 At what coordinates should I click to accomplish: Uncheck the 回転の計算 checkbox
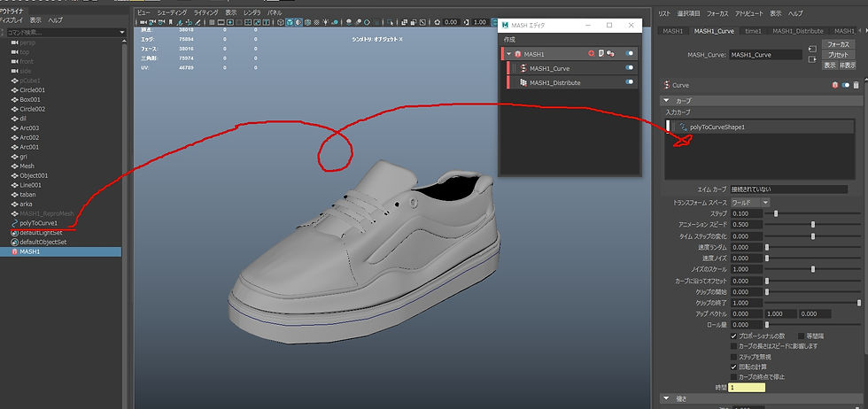[734, 367]
